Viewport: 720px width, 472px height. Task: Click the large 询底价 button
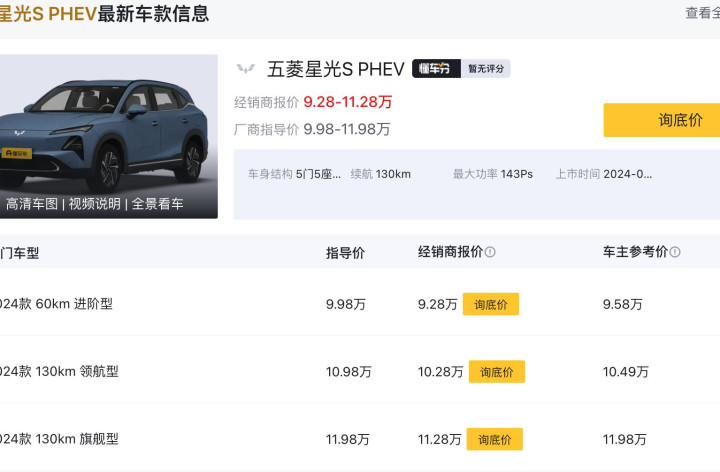[x=662, y=120]
